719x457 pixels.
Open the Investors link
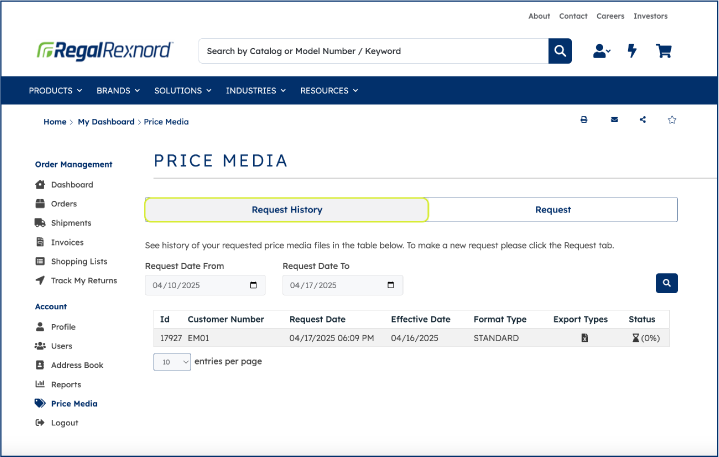(x=651, y=16)
